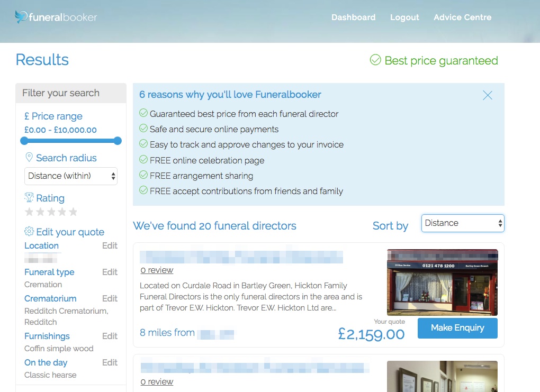Edit the Furnishings setting
Image resolution: width=540 pixels, height=392 pixels.
tap(110, 336)
